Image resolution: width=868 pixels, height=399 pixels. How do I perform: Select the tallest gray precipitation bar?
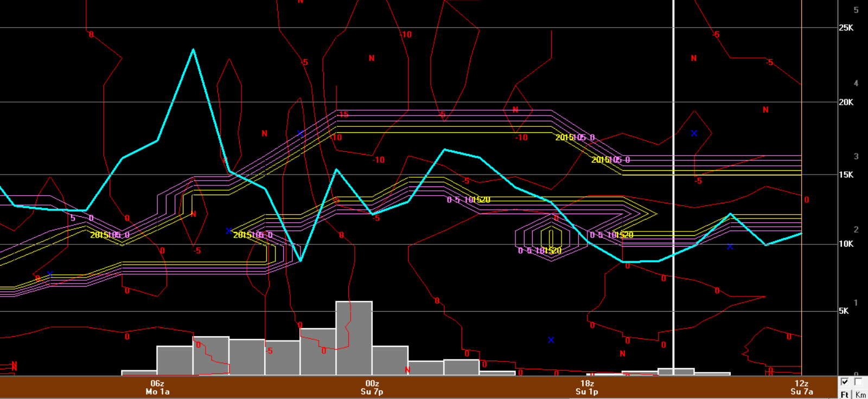click(x=354, y=337)
